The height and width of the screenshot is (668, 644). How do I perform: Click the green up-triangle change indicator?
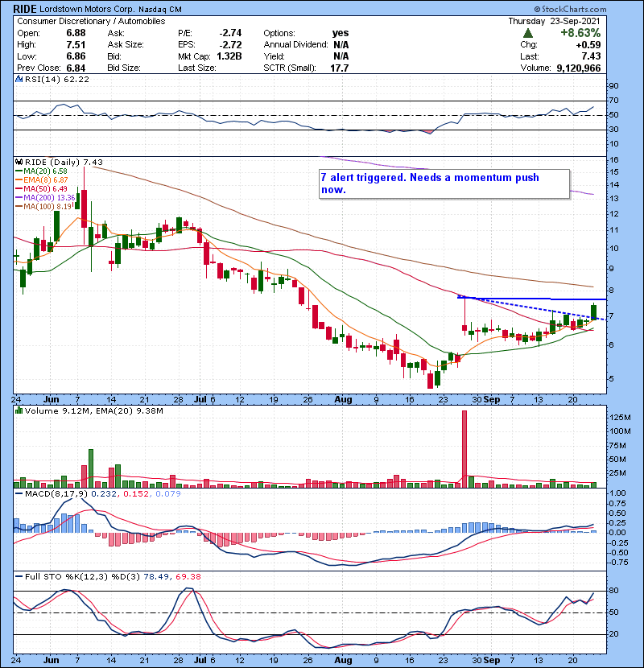tap(527, 33)
